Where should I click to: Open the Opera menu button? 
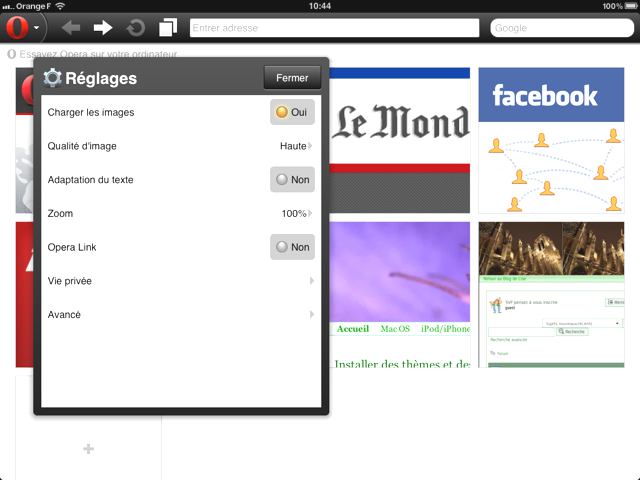click(x=24, y=28)
